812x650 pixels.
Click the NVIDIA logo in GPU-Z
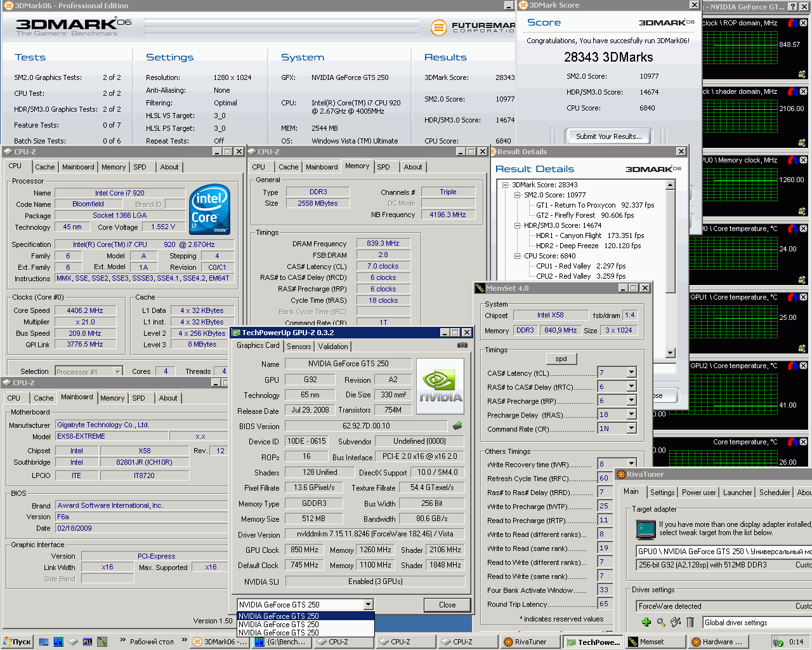coord(440,387)
